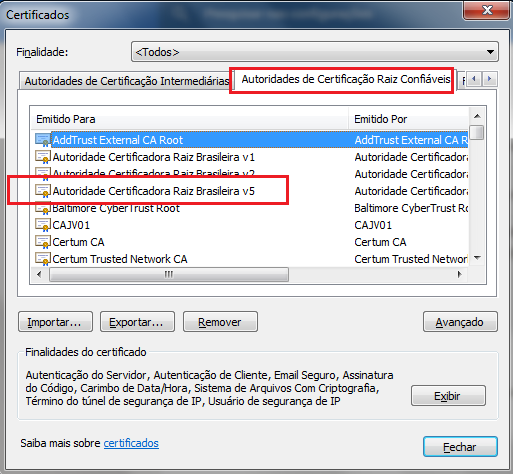The height and width of the screenshot is (474, 513).
Task: Click the Importar button
Action: pos(55,322)
